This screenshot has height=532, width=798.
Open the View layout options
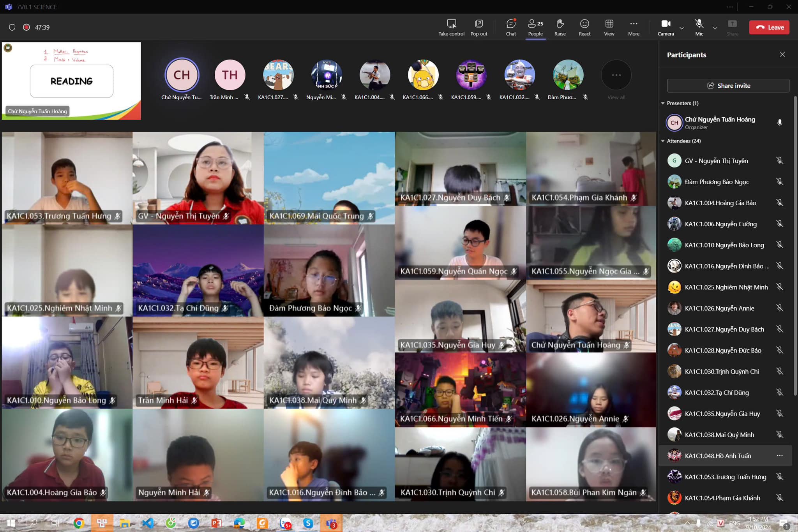pyautogui.click(x=609, y=27)
